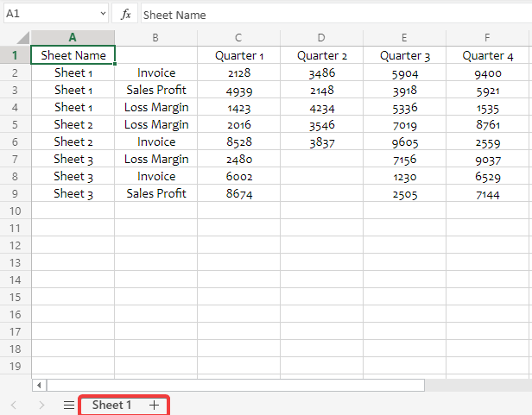
Task: Select row 1 header
Action: coord(15,55)
